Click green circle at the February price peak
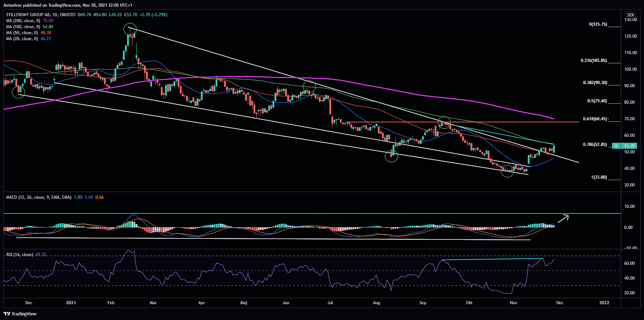Screen dimensions: 644x320 130,29
